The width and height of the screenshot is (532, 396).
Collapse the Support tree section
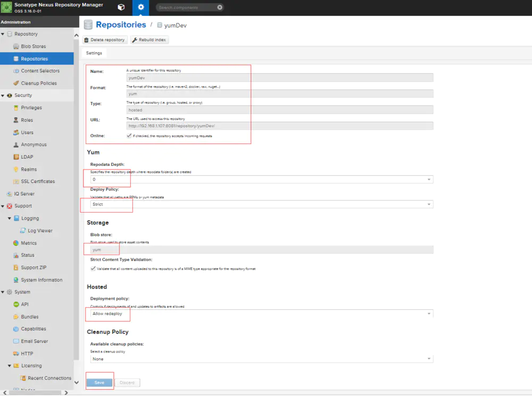(x=3, y=206)
